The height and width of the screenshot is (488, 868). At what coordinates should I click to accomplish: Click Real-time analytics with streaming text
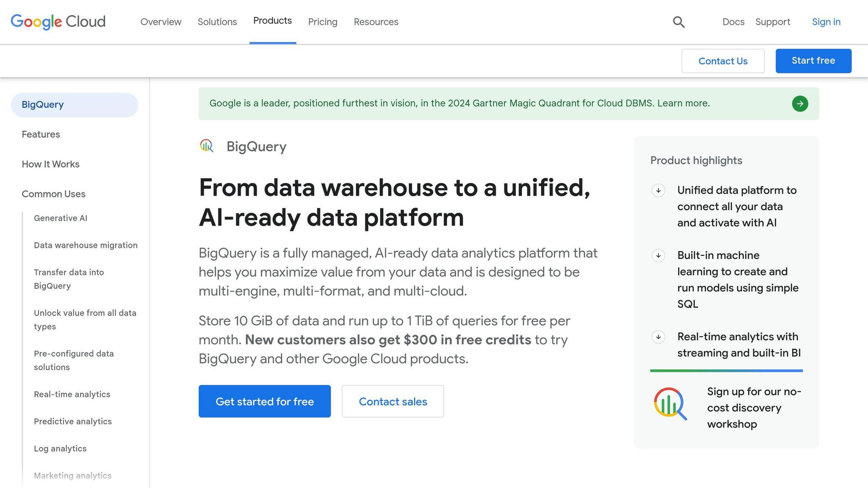pos(739,345)
